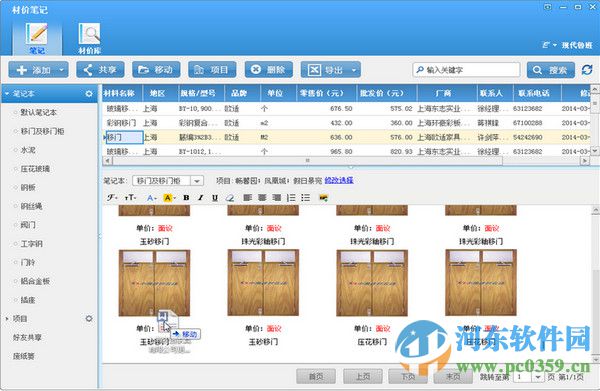Sort by 批发价 column header
The image size is (600, 391).
(x=386, y=93)
